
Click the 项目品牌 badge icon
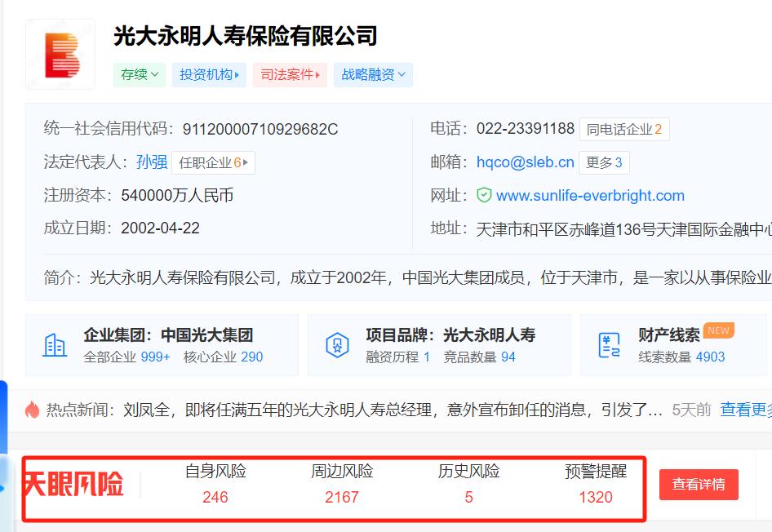(337, 345)
